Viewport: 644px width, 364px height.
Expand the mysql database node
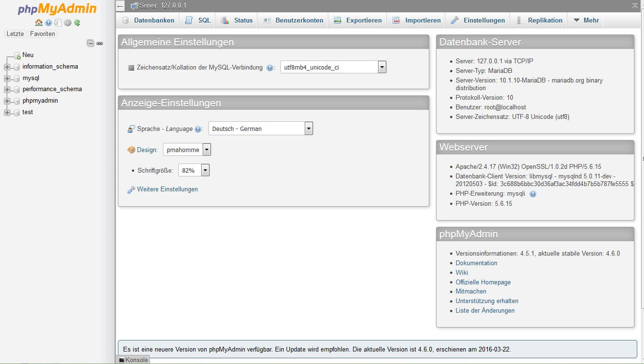7,78
